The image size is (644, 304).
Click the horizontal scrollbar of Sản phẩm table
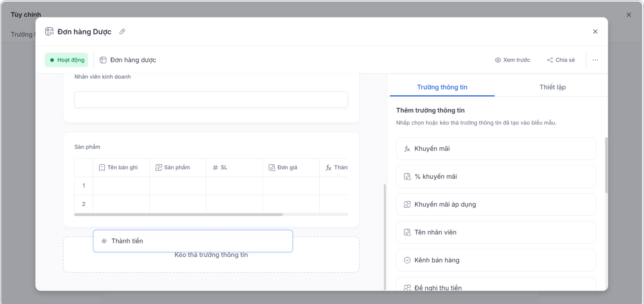click(178, 214)
